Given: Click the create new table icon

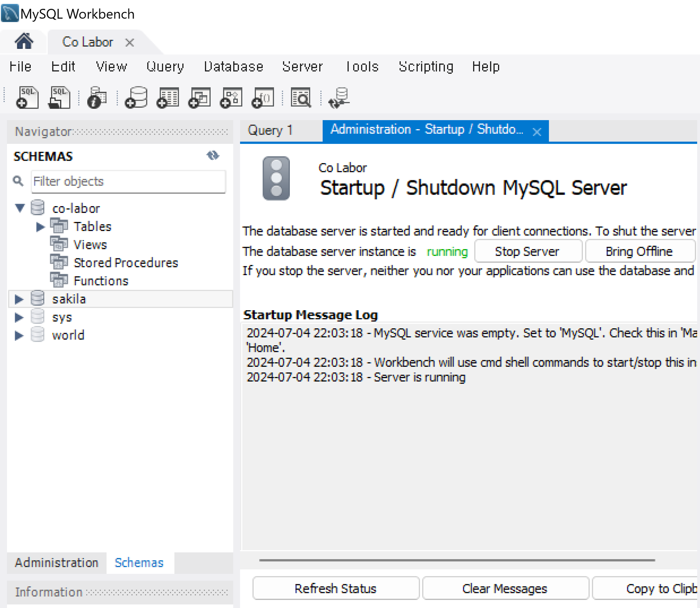Looking at the screenshot, I should 168,98.
